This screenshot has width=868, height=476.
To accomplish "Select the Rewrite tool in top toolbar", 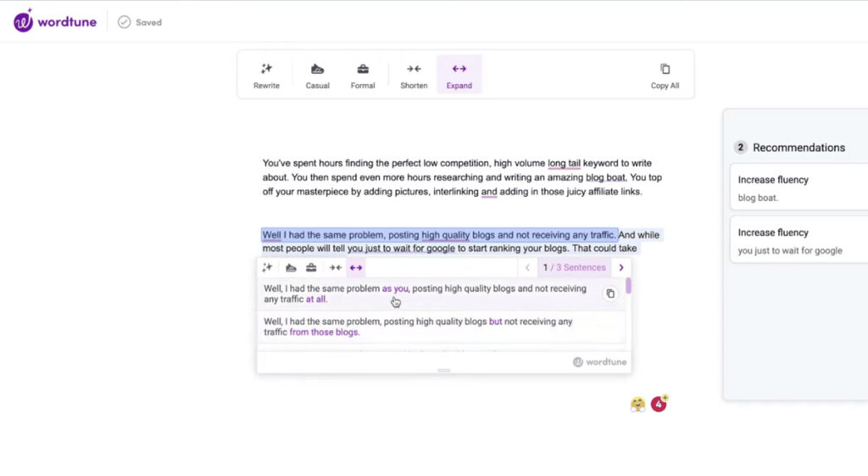I will click(x=266, y=75).
